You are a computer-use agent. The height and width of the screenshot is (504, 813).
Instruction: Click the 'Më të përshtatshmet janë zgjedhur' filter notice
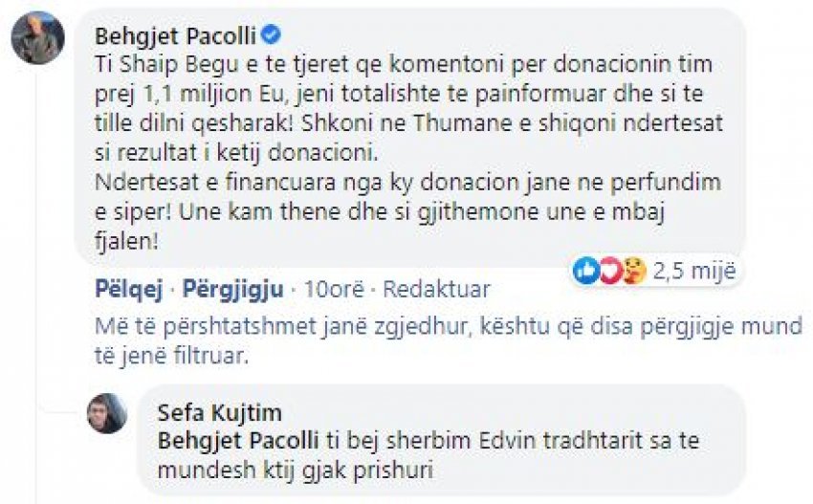[449, 340]
